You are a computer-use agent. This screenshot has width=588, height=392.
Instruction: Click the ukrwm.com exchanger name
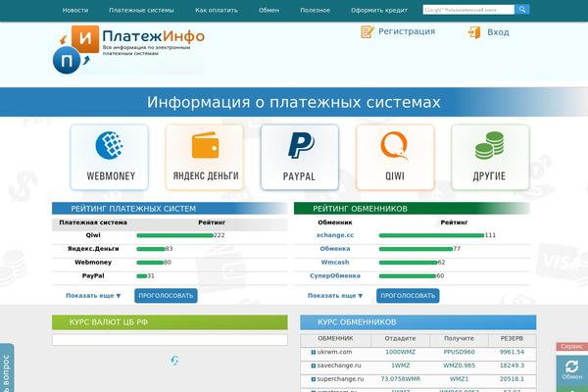coord(334,352)
